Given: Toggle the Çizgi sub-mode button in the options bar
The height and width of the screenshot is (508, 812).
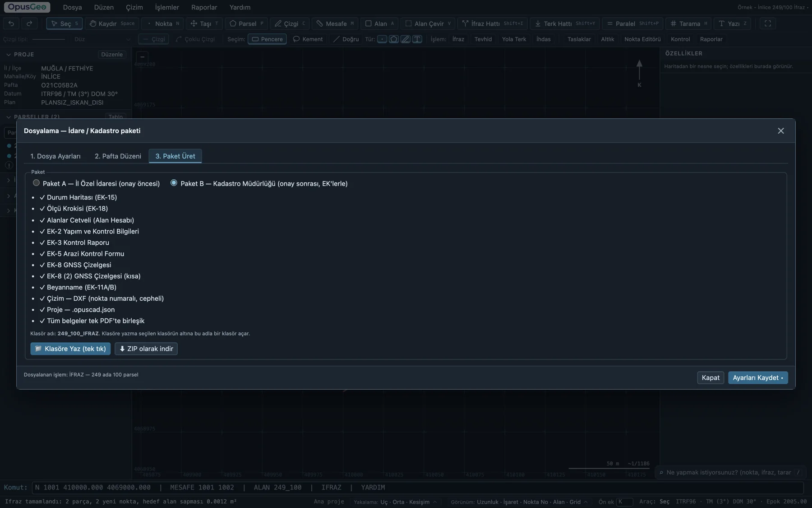Looking at the screenshot, I should pos(154,39).
